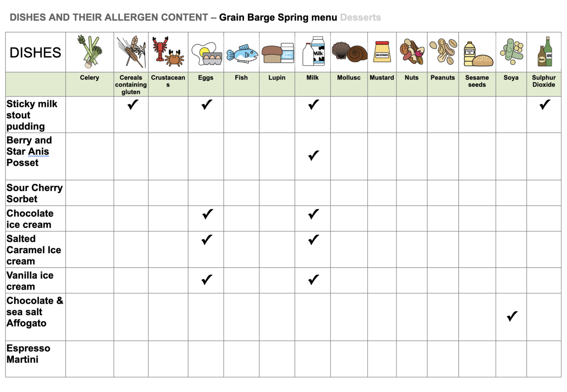Click the celery stalks icon
Viewport: 567px width, 392px height.
pos(90,51)
